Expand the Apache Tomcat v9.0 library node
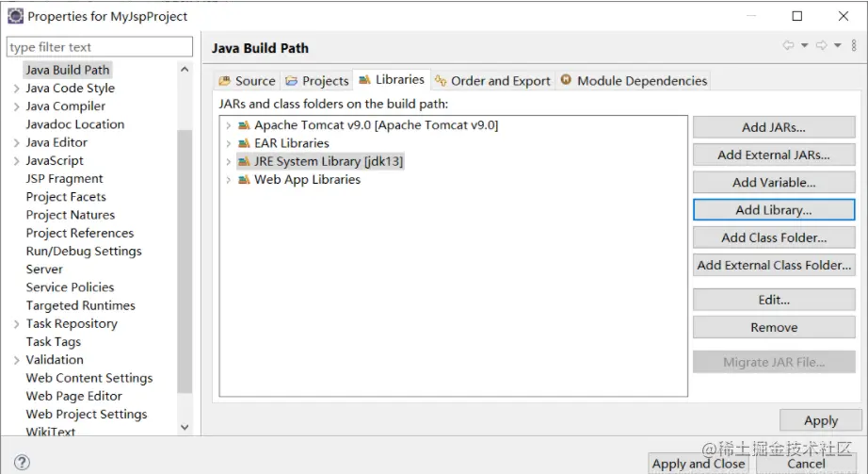This screenshot has height=474, width=868. tap(228, 125)
